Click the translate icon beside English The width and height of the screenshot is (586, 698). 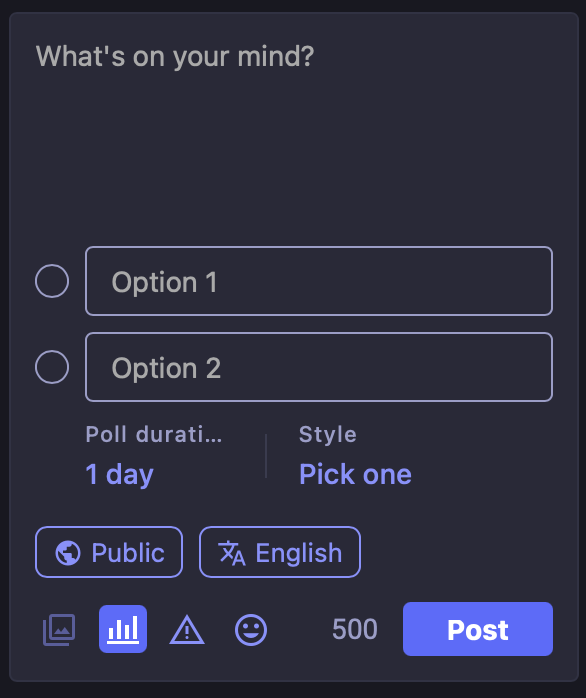coord(232,553)
